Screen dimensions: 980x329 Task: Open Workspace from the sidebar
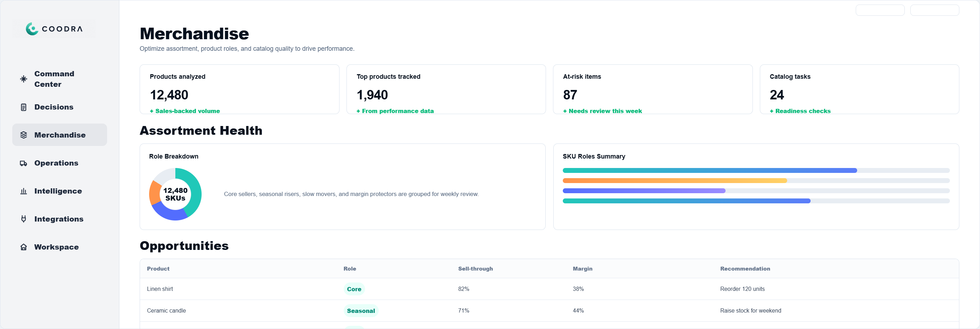point(60,247)
